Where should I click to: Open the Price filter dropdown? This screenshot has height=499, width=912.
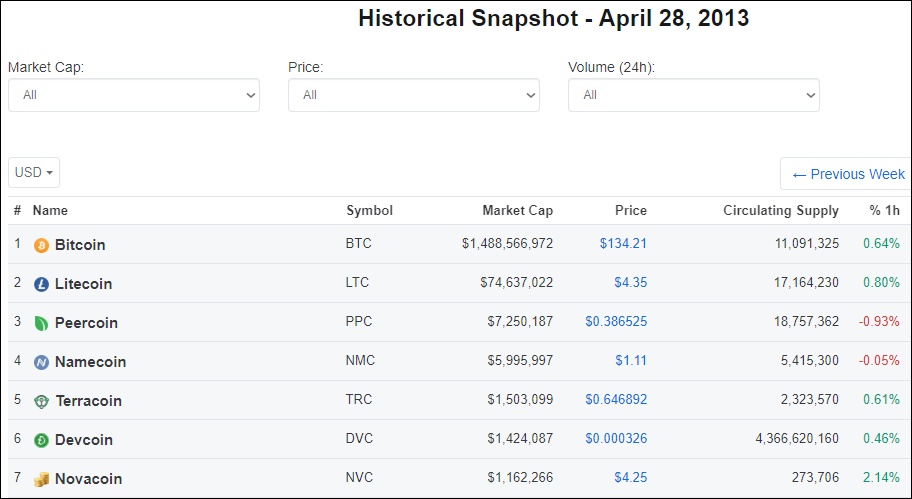coord(414,95)
